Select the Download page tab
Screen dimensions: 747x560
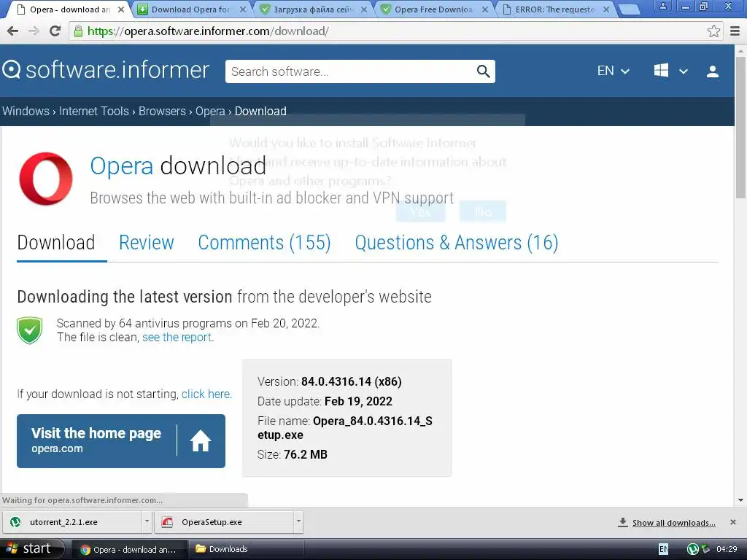[x=56, y=242]
